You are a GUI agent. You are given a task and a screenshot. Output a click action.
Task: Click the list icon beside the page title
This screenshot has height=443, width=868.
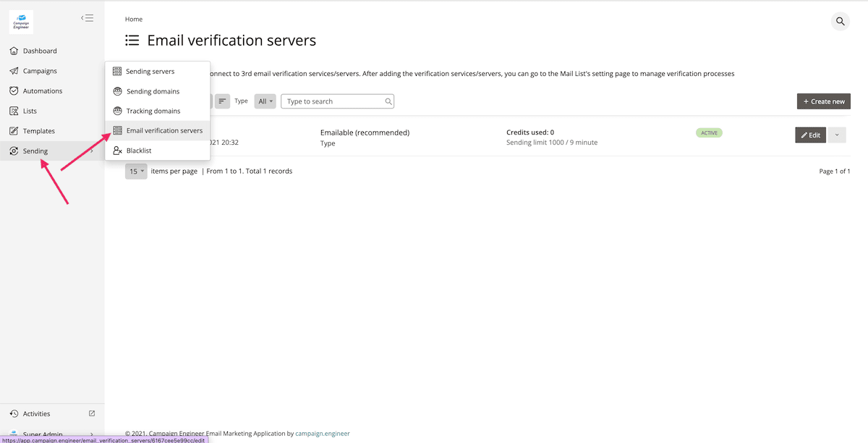tap(132, 41)
